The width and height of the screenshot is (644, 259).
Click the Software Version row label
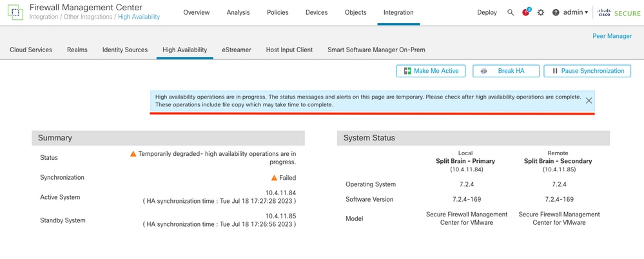point(369,200)
